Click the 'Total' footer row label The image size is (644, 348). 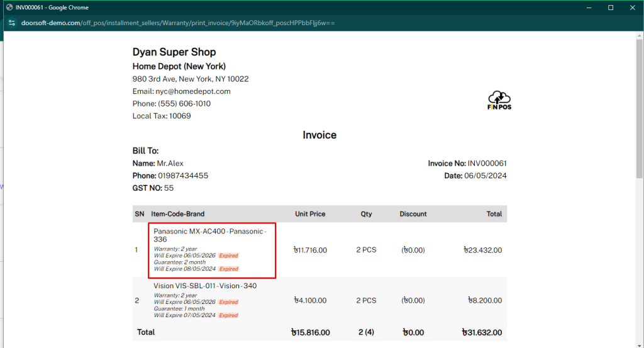(x=146, y=332)
